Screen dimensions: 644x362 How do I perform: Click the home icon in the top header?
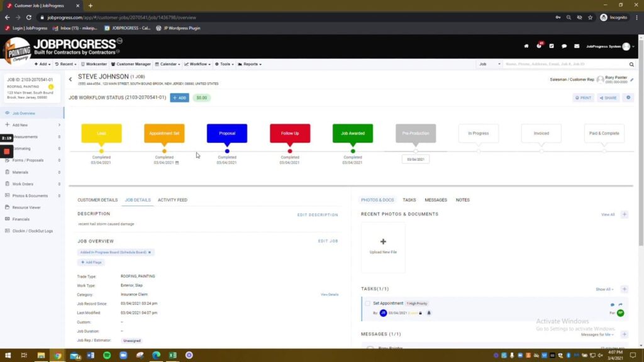[527, 47]
